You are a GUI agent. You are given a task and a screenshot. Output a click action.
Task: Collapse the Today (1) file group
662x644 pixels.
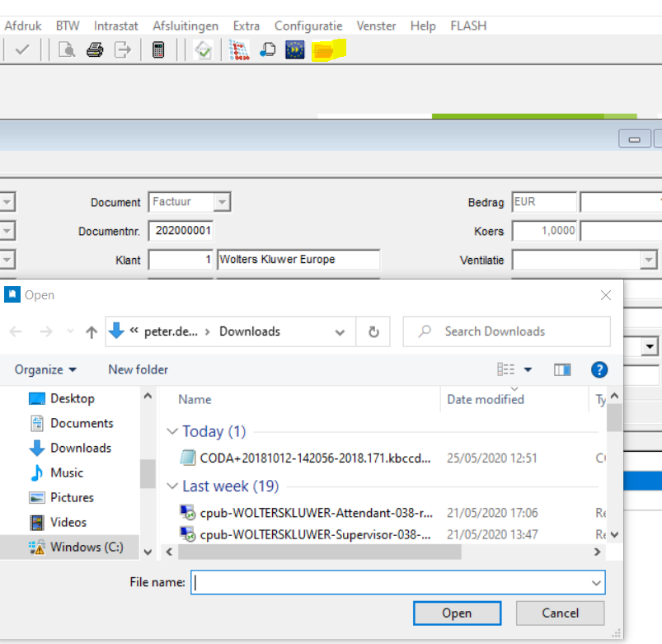[x=172, y=431]
